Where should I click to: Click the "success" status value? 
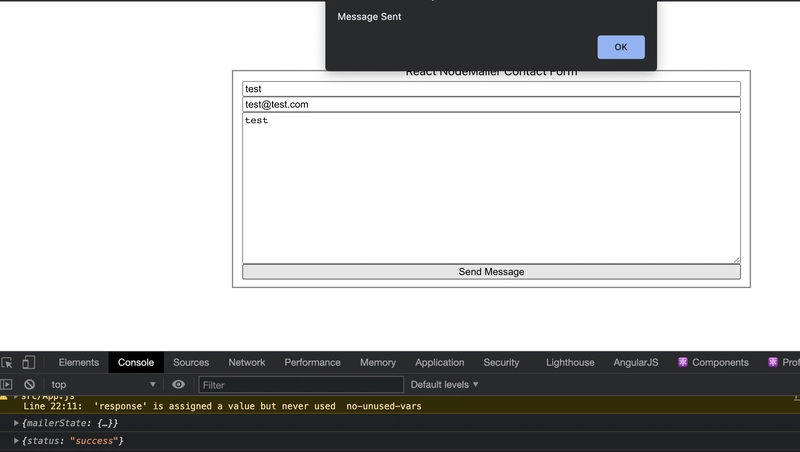point(94,440)
